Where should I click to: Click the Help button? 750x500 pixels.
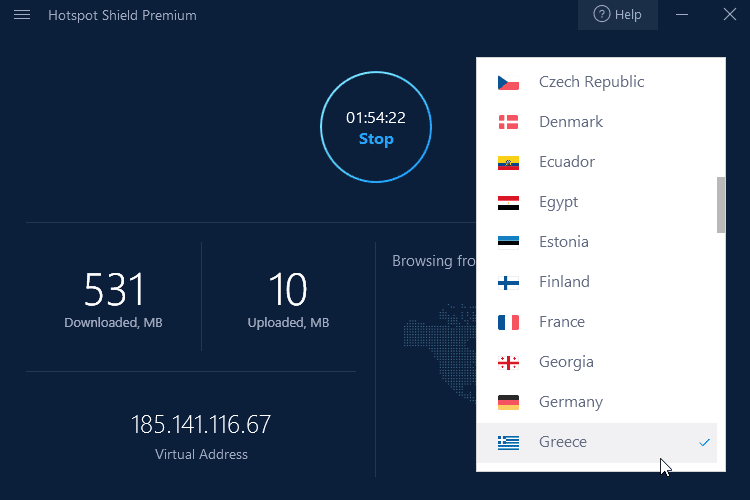pos(618,15)
